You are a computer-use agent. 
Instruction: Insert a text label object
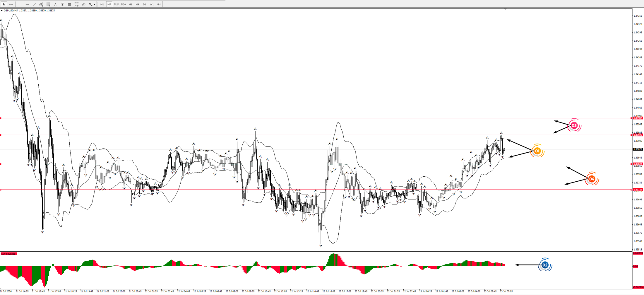pos(62,4)
